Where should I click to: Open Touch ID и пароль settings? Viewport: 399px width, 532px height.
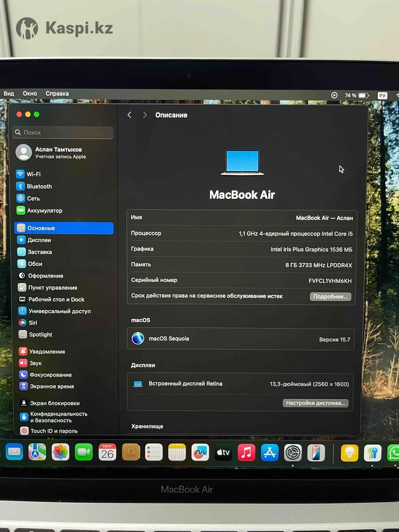(x=54, y=431)
